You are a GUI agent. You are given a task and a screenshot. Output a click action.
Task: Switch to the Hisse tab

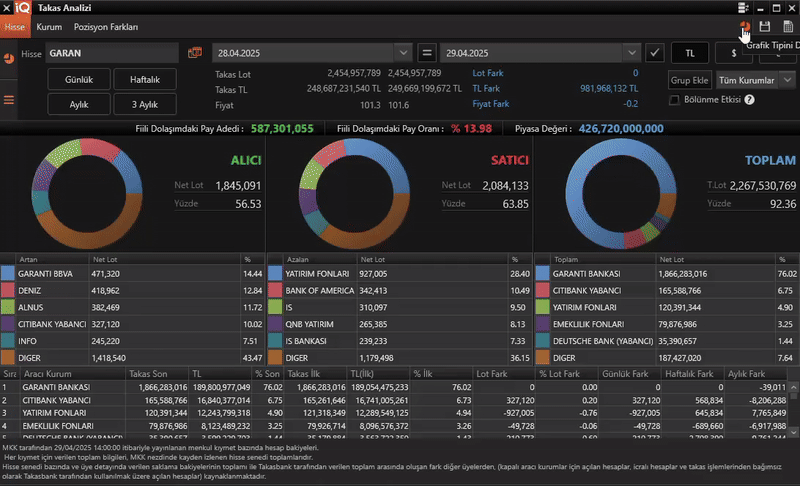pos(15,27)
